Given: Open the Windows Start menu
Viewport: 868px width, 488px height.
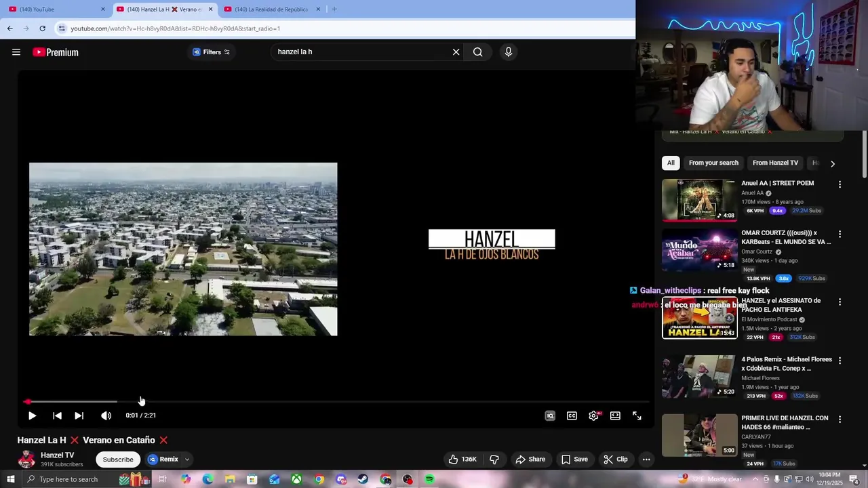Looking at the screenshot, I should [x=11, y=479].
